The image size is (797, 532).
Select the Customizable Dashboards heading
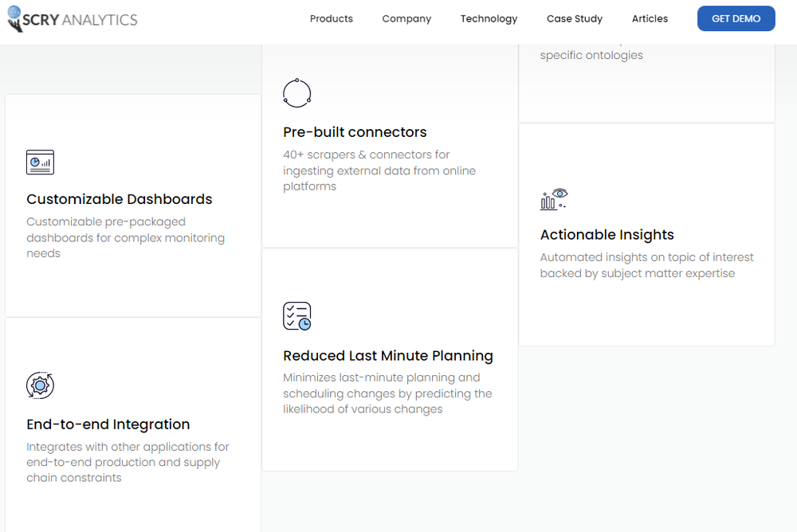pos(120,199)
